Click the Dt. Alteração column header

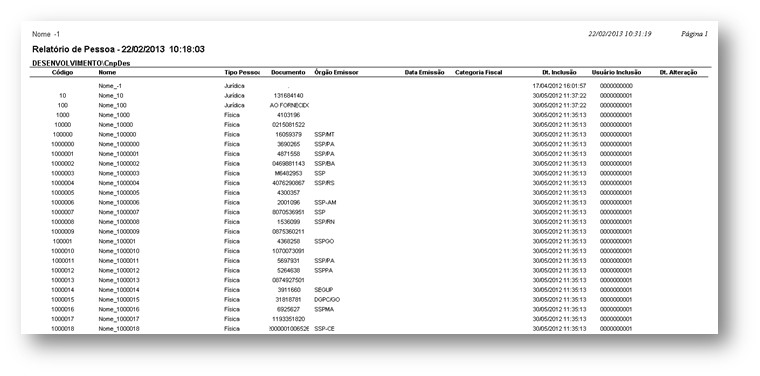679,72
